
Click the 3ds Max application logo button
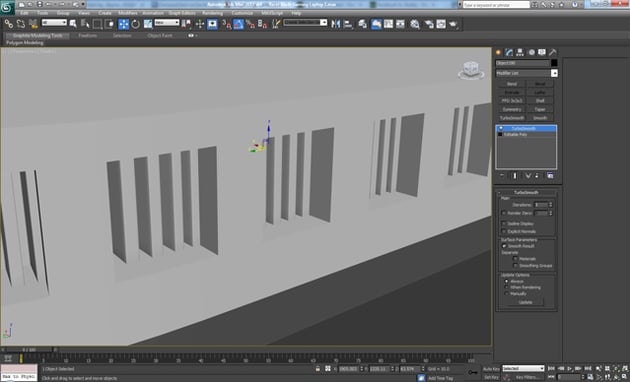click(x=7, y=7)
